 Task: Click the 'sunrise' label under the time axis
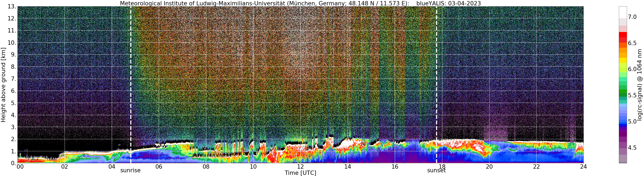pyautogui.click(x=130, y=171)
